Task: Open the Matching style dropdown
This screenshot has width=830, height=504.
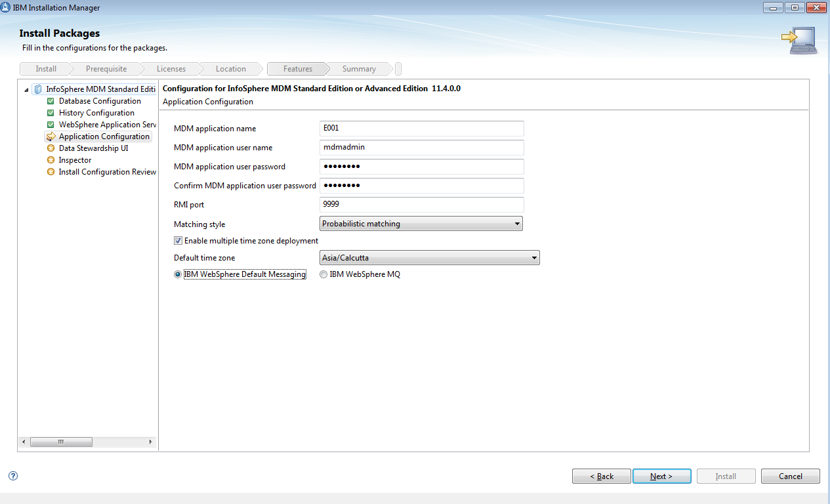Action: tap(421, 224)
